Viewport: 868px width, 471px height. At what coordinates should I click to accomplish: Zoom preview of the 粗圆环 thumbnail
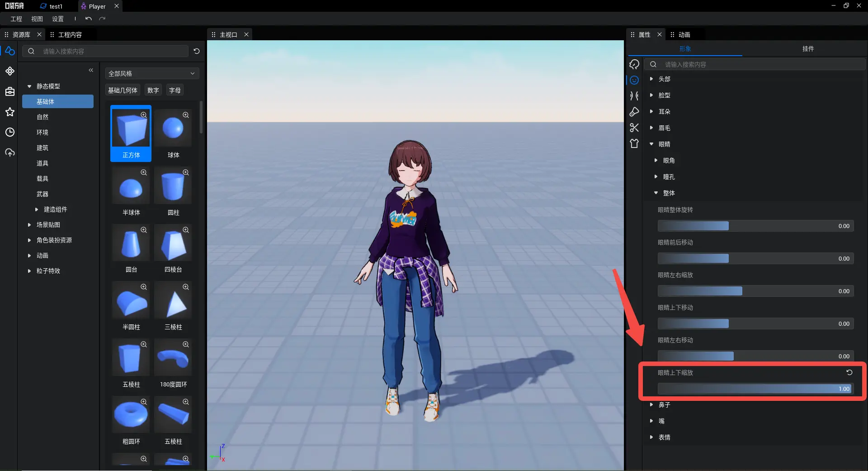click(144, 402)
